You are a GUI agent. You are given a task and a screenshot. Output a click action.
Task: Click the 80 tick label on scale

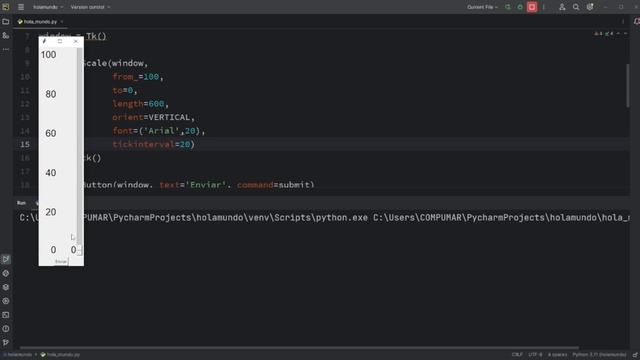(51, 94)
